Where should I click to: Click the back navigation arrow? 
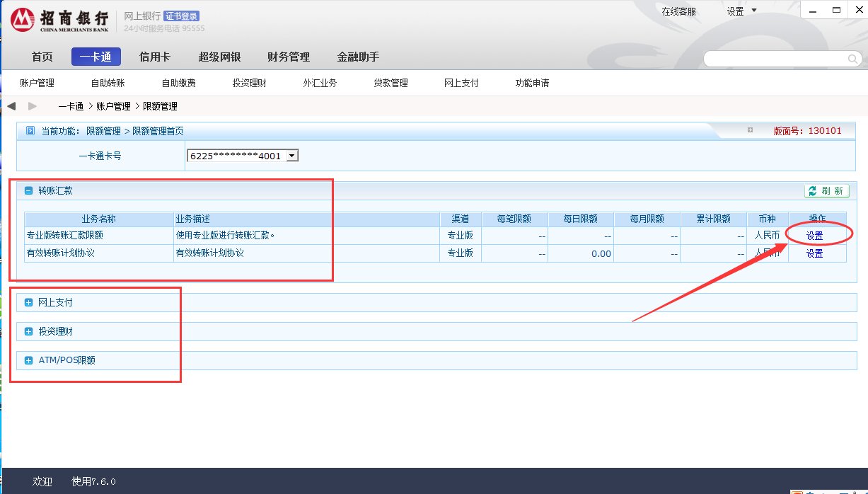[11, 106]
